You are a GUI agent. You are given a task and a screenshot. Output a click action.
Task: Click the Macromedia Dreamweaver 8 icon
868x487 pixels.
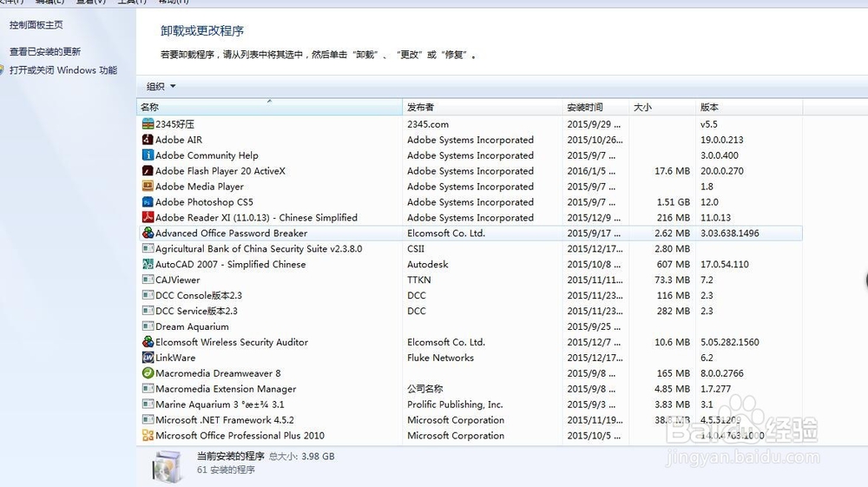coord(148,373)
